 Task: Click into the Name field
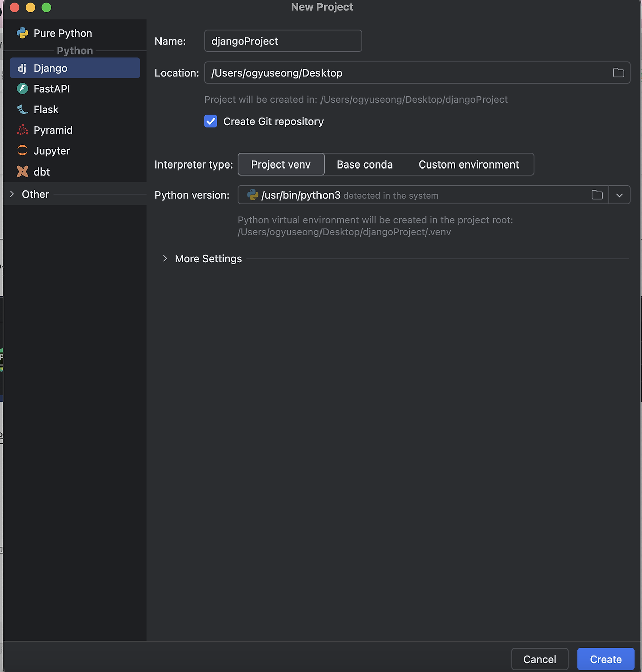(283, 41)
